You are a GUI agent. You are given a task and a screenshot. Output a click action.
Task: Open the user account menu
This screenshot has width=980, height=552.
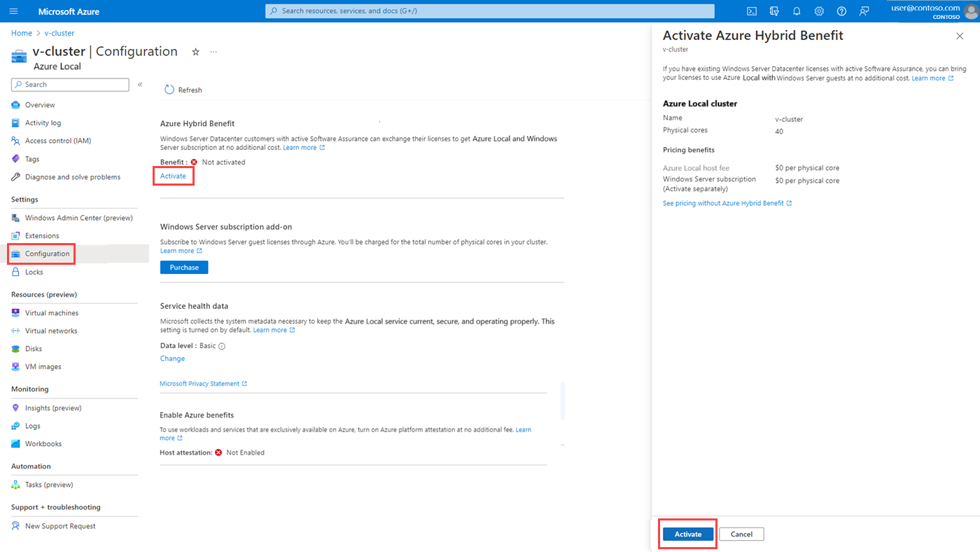tap(932, 11)
